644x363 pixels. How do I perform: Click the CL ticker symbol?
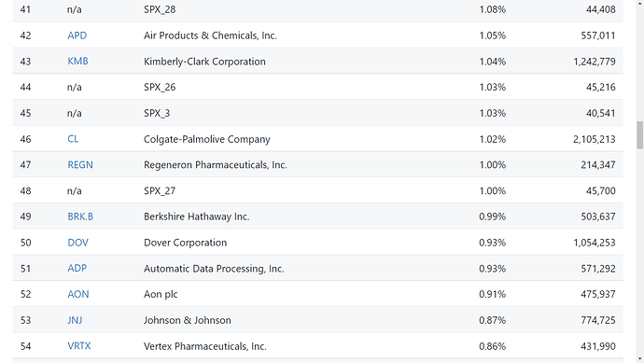click(x=73, y=139)
